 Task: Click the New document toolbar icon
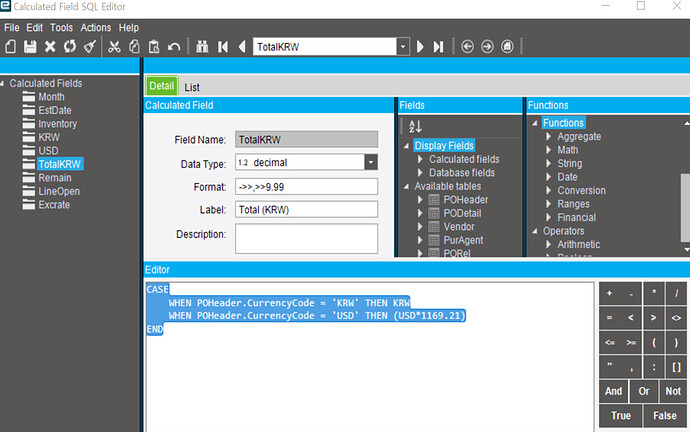pyautogui.click(x=11, y=47)
